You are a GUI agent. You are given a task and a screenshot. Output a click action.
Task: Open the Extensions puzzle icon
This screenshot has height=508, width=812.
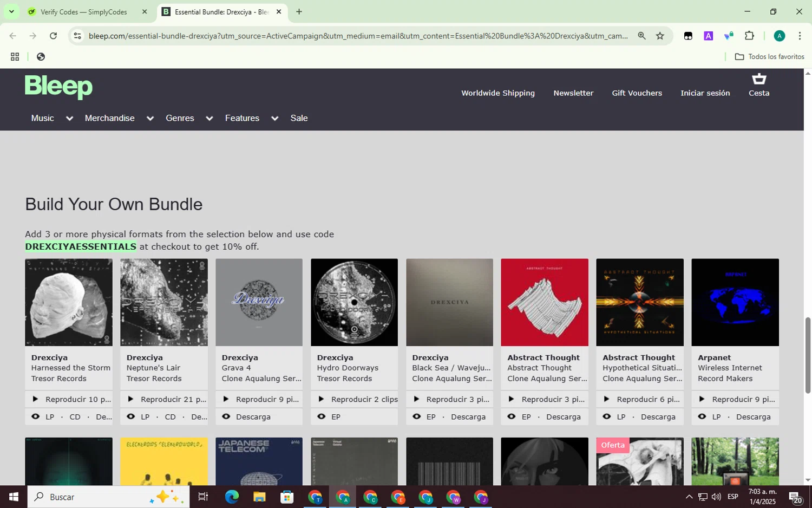click(x=749, y=36)
